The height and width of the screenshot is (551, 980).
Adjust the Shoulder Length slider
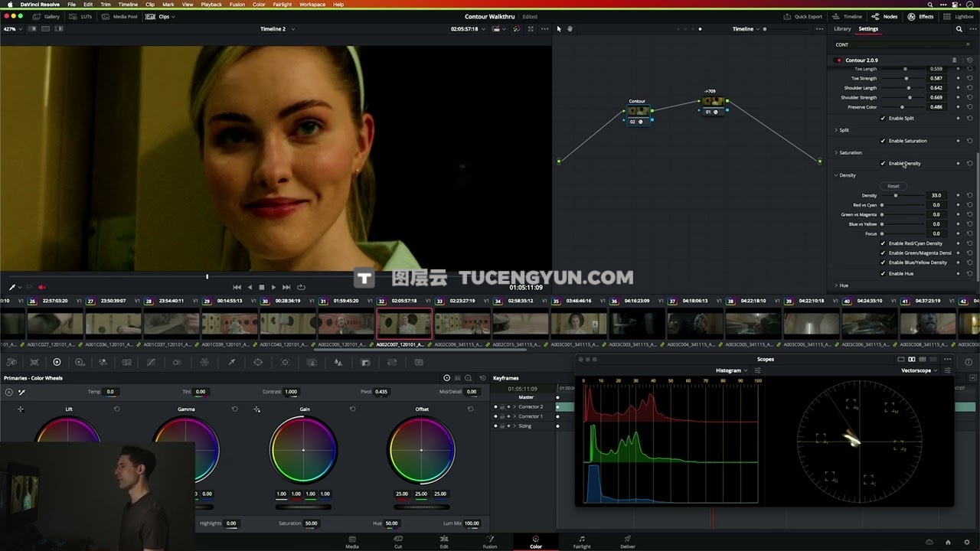(902, 88)
